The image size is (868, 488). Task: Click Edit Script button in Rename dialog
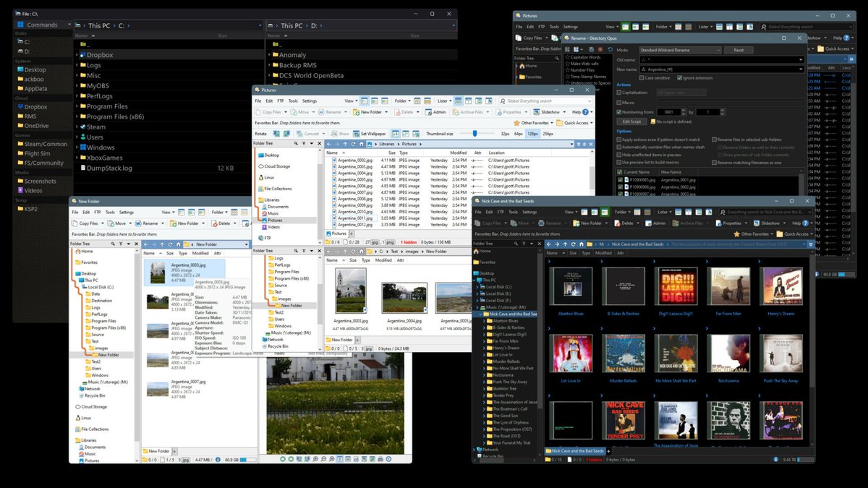[631, 121]
